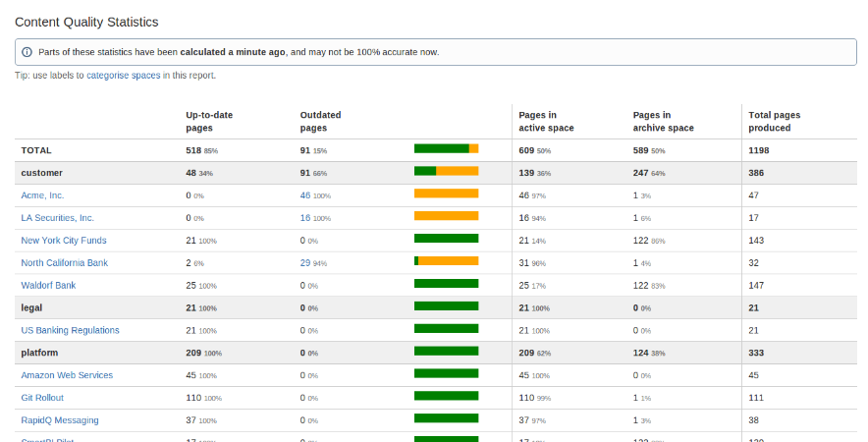Viewport: 868px width, 442px height.
Task: Open the LA Securities, Inc. space
Action: pyautogui.click(x=57, y=218)
